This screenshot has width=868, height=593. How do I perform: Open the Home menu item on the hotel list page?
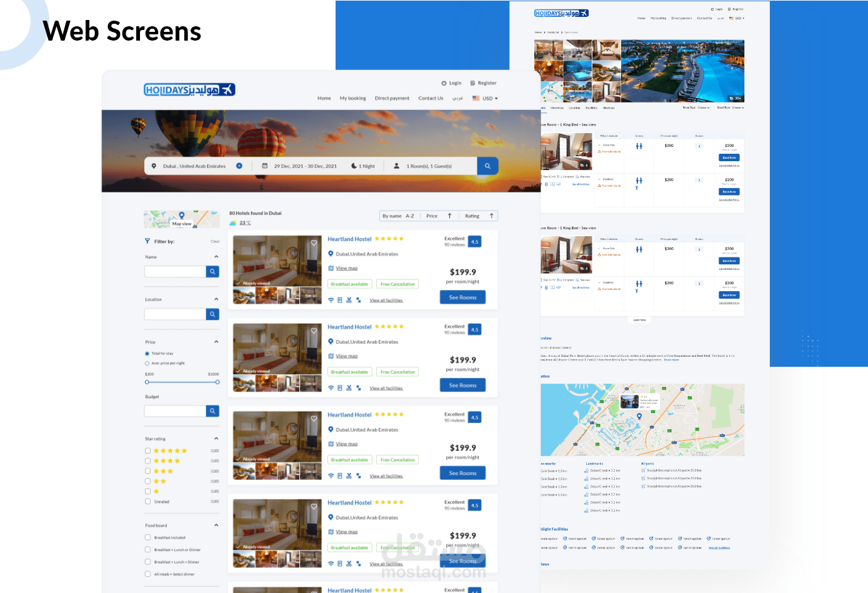coord(324,98)
